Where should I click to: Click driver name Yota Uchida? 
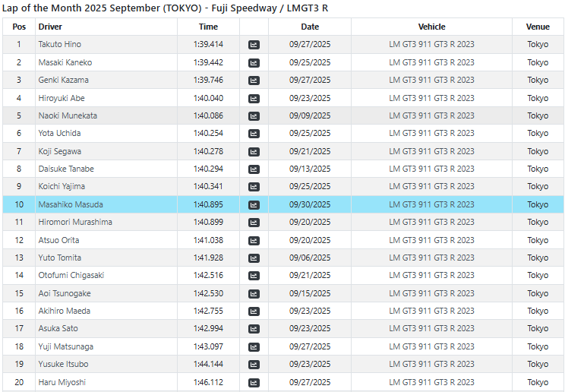pyautogui.click(x=59, y=134)
